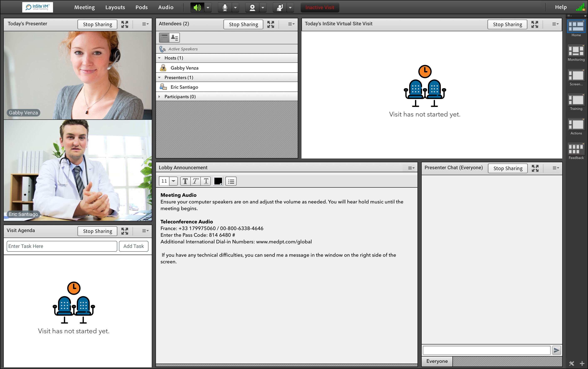This screenshot has width=588, height=369.
Task: Select the Home layout
Action: [x=576, y=28]
